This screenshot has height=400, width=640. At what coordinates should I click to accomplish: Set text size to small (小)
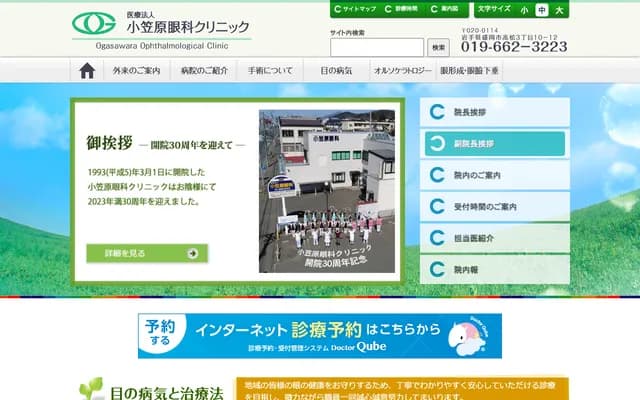(x=524, y=10)
